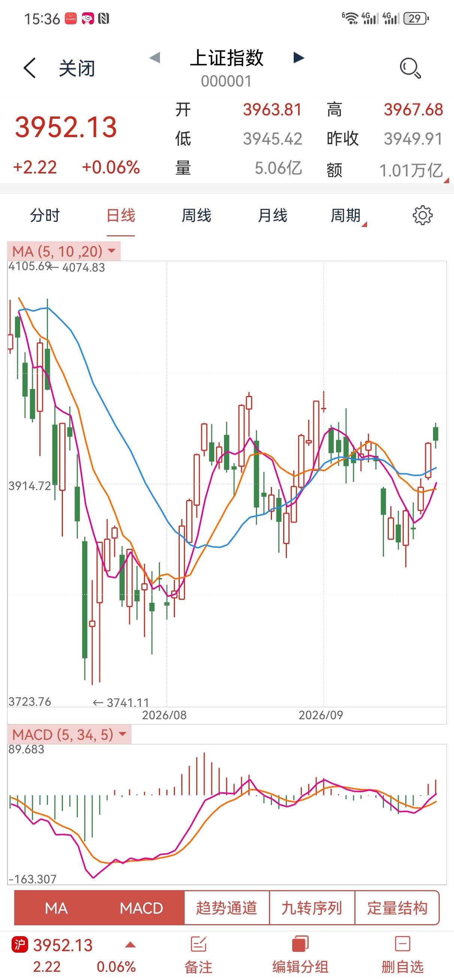Tap the 上证指数 title

point(226,58)
